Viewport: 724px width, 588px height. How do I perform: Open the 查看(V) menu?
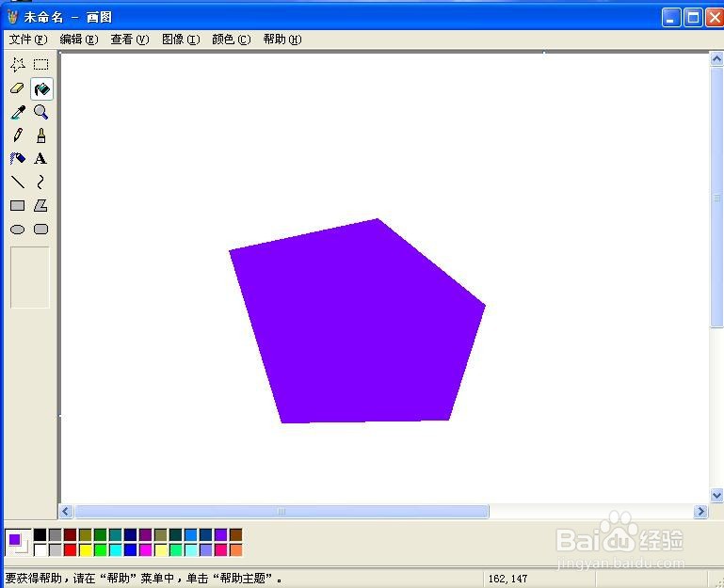[x=130, y=40]
